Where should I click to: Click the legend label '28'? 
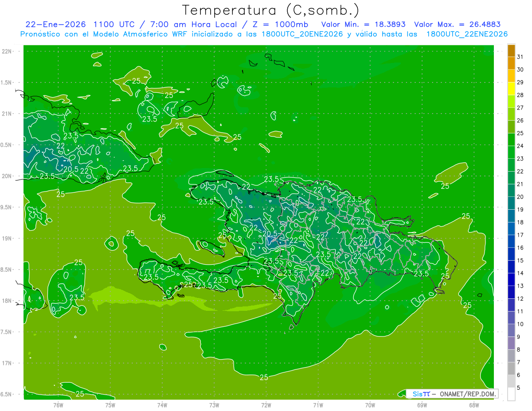(x=520, y=95)
